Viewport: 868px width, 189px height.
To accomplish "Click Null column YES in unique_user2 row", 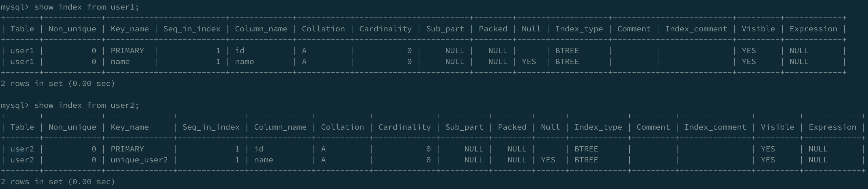I will (548, 160).
